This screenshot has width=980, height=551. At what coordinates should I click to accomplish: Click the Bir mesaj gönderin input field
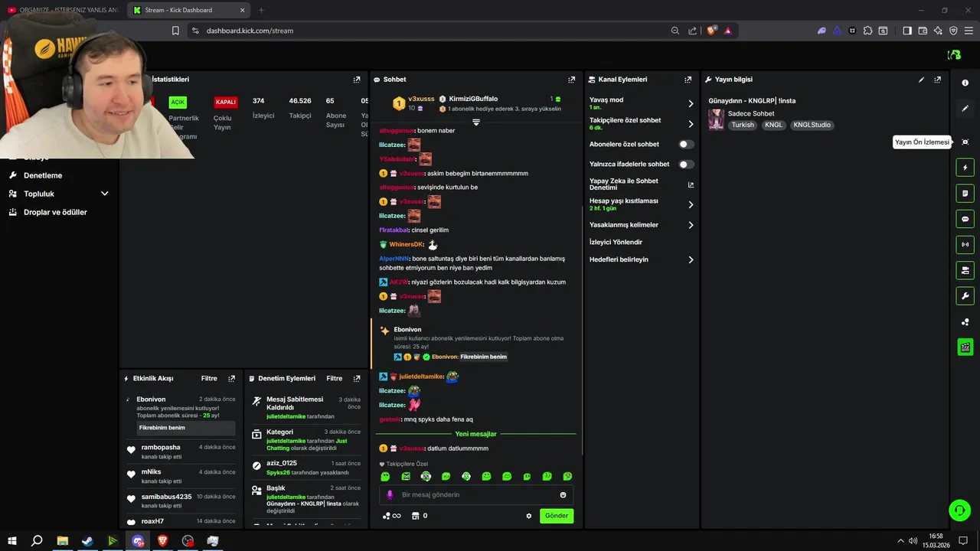(475, 495)
